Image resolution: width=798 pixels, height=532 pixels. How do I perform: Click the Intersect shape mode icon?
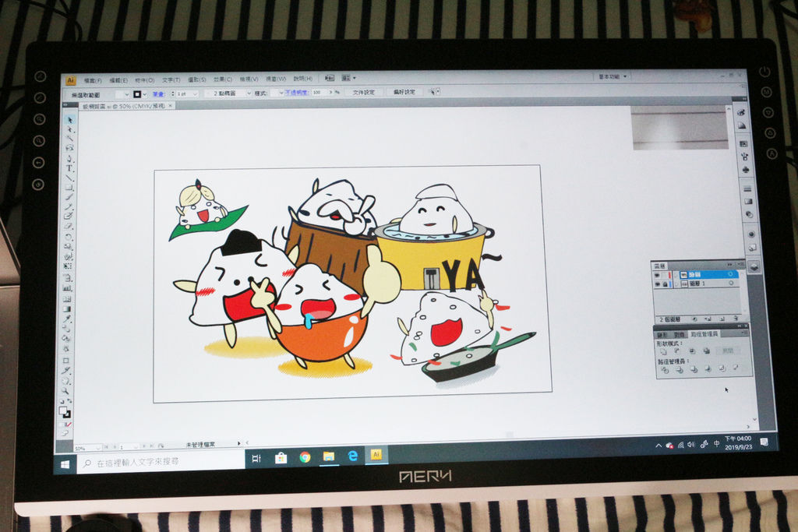(x=692, y=351)
